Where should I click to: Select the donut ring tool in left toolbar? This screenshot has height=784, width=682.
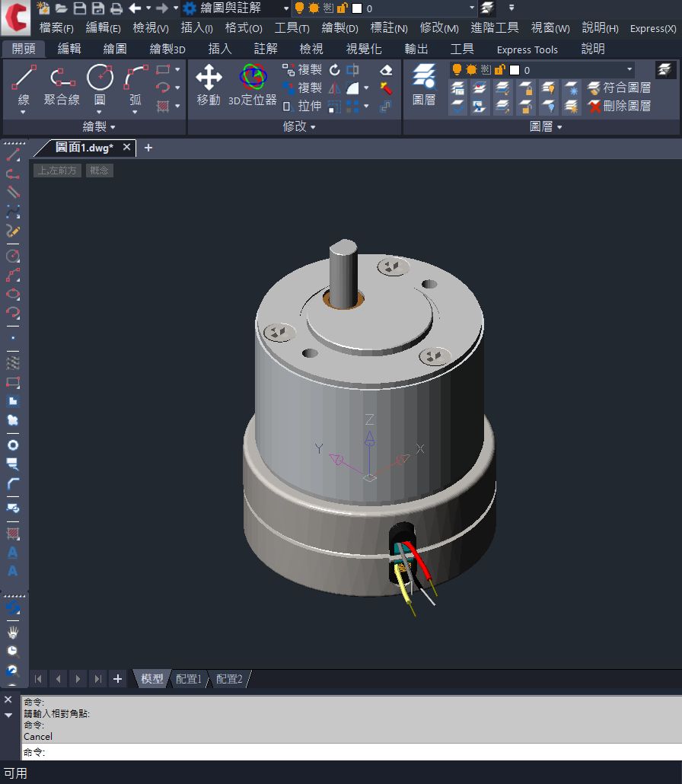coord(13,445)
